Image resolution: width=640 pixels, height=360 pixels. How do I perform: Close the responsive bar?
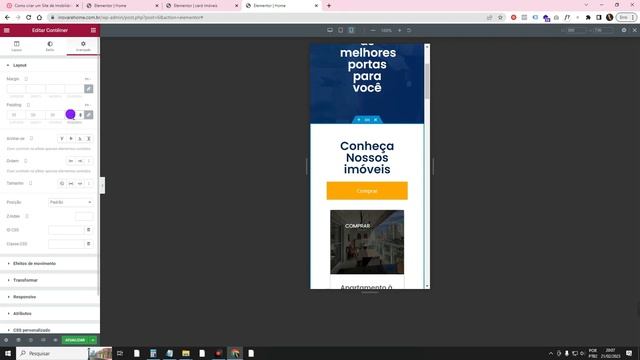(634, 30)
